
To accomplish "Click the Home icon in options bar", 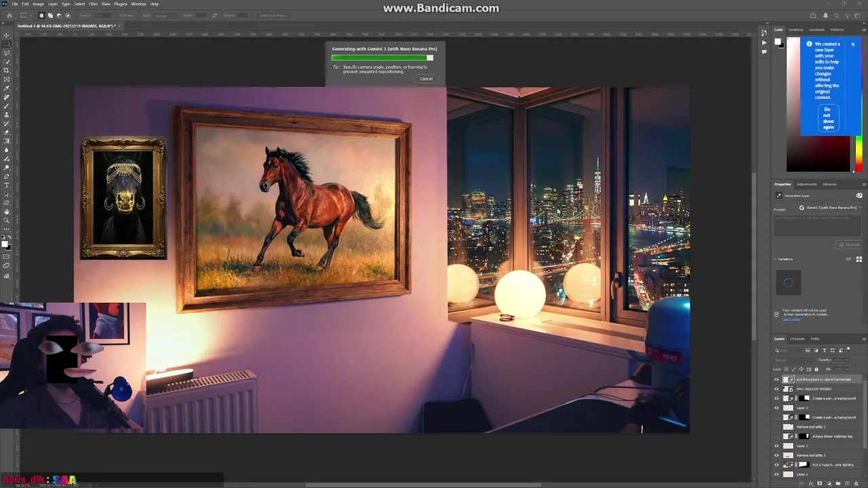I will (x=9, y=16).
